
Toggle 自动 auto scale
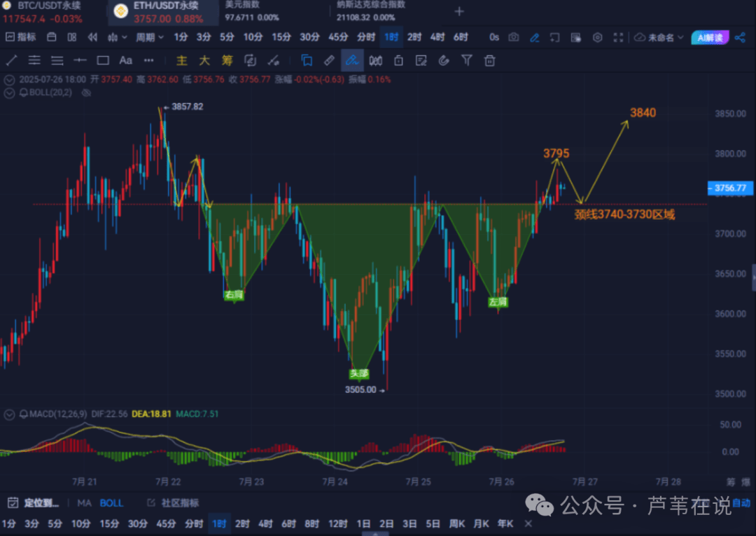(x=741, y=503)
